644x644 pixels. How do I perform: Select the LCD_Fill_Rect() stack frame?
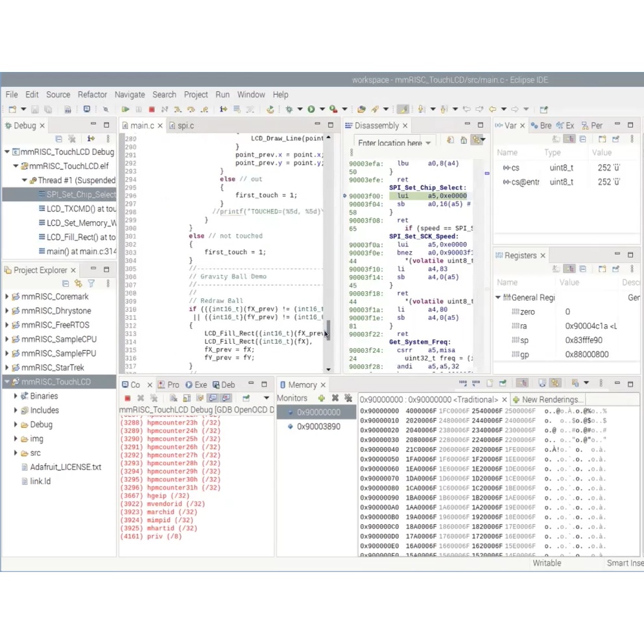click(x=77, y=237)
